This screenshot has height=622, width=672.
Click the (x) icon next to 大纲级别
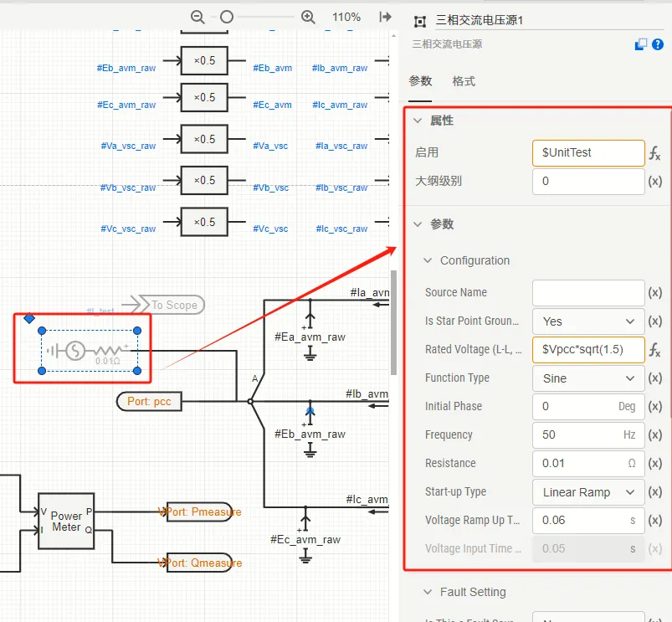pos(655,182)
